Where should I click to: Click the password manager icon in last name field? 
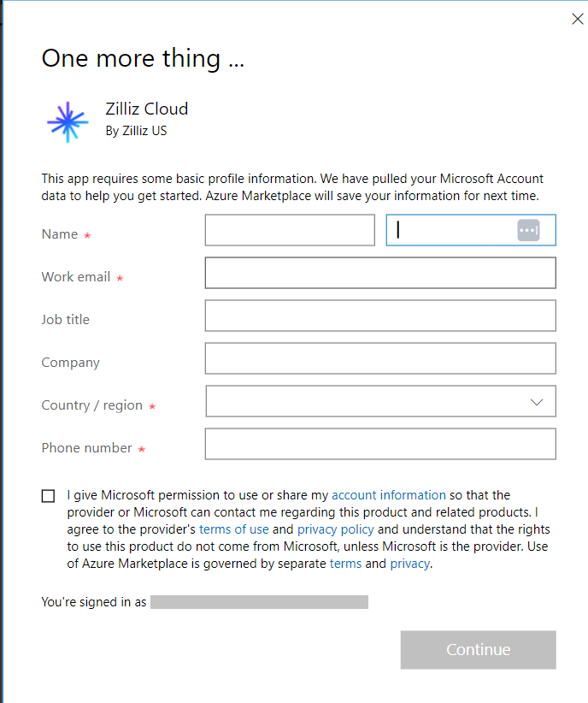pos(528,230)
